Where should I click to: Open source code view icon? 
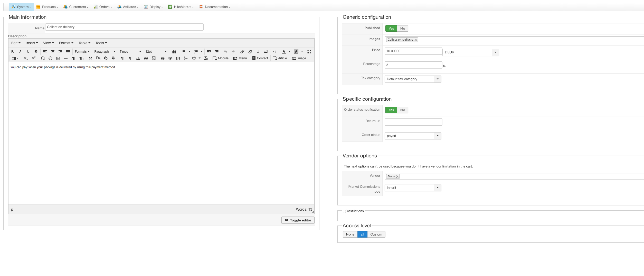tap(275, 52)
